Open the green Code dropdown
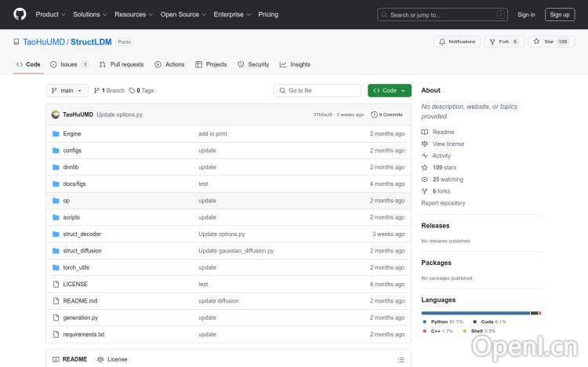The image size is (588, 367). tap(390, 91)
